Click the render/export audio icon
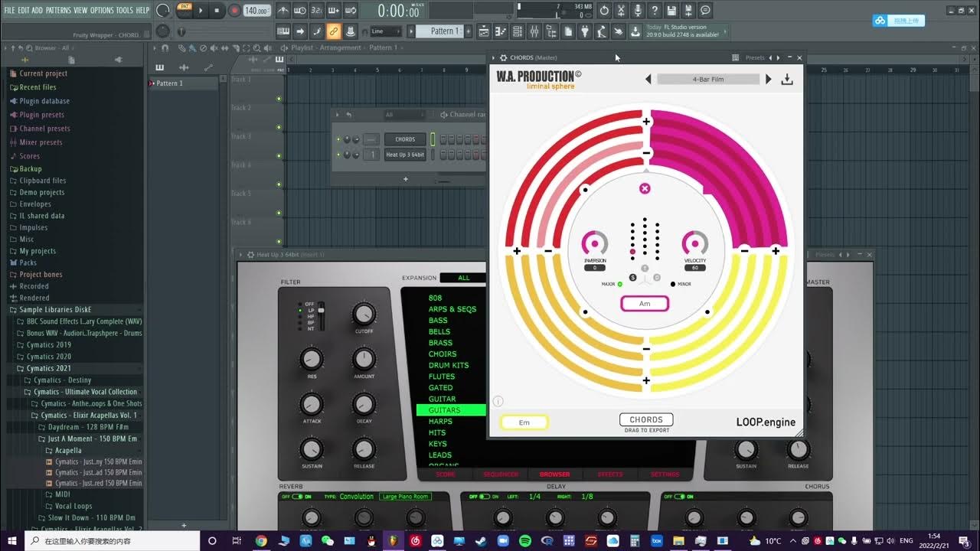The width and height of the screenshot is (980, 551). point(688,11)
